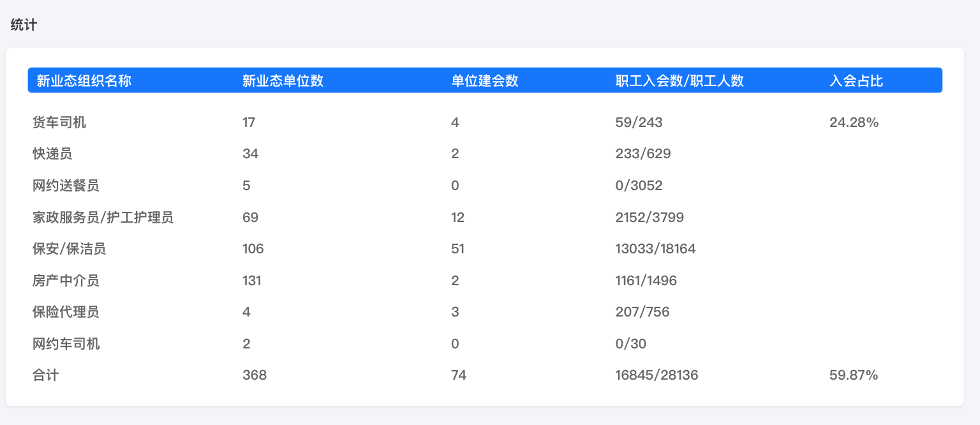Screen dimensions: 980x425
Task: Click the 新业态单位数 column header
Action: point(283,81)
